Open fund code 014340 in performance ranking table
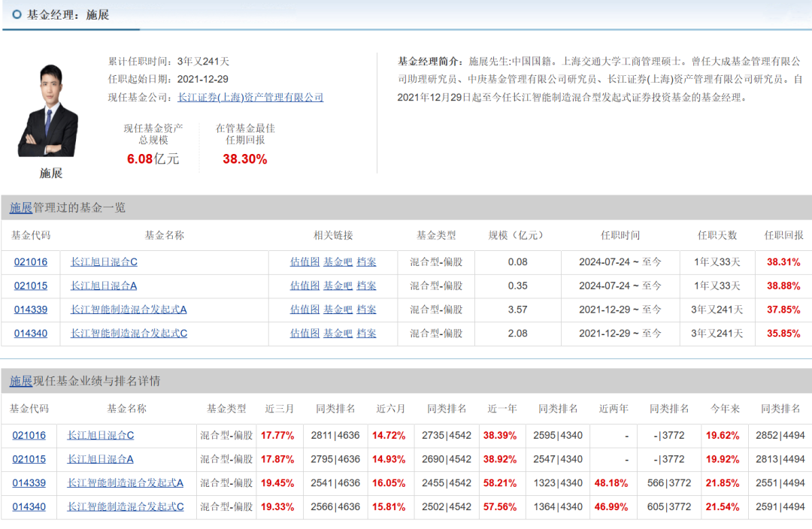This screenshot has width=812, height=529. (x=29, y=506)
